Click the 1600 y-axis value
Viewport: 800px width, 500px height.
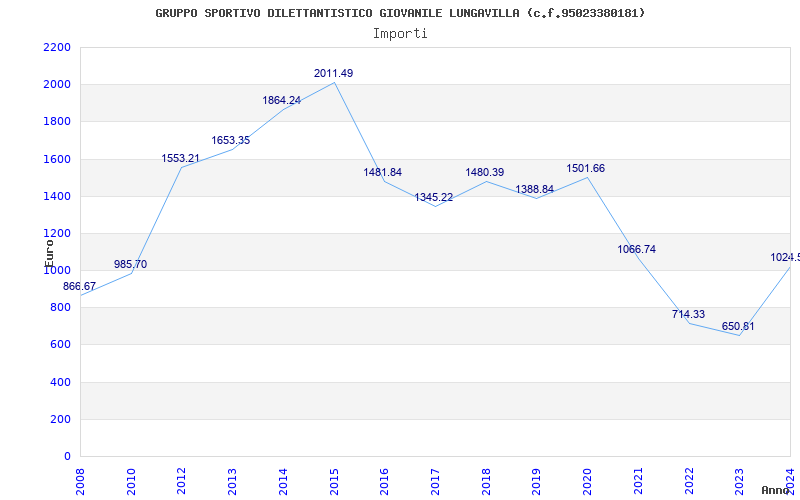click(57, 159)
